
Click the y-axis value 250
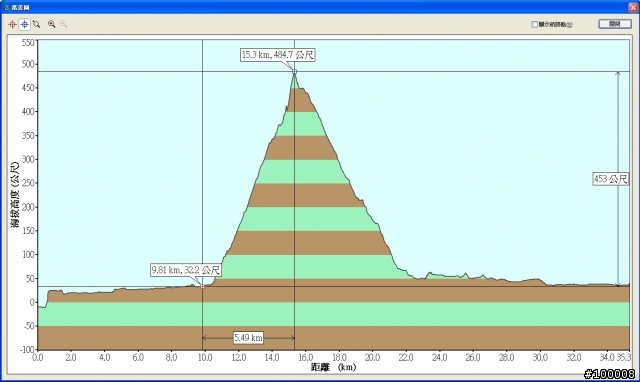click(28, 183)
